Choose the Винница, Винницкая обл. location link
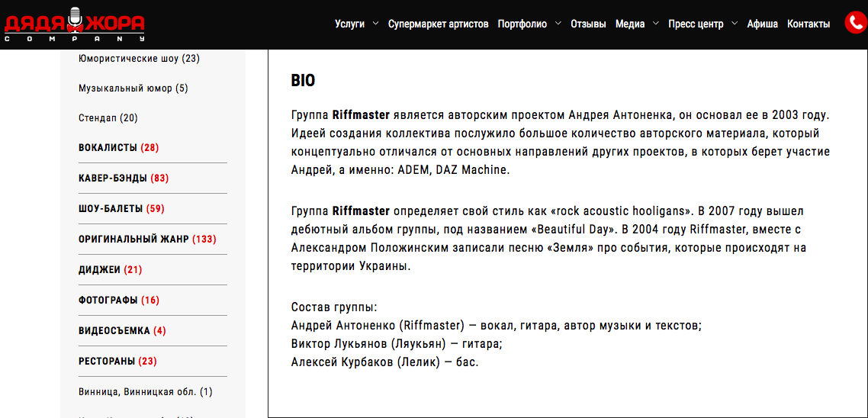868x418 pixels. (x=145, y=392)
